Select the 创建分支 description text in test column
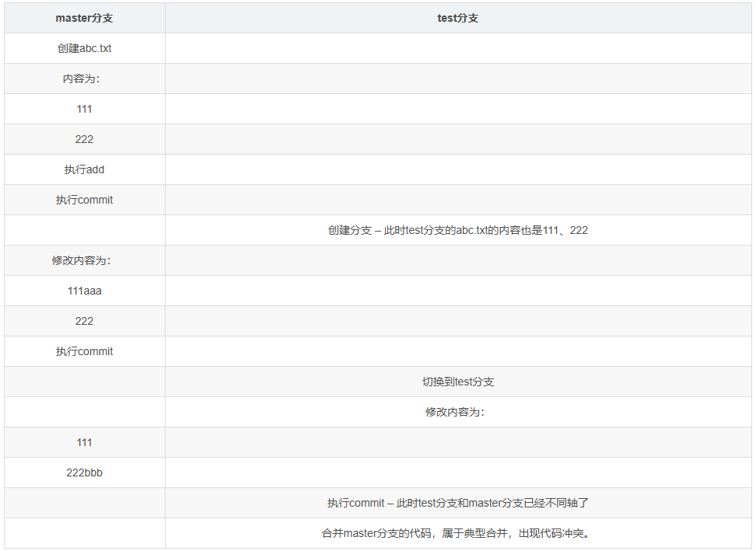Screen dimensions: 756x551 click(457, 230)
